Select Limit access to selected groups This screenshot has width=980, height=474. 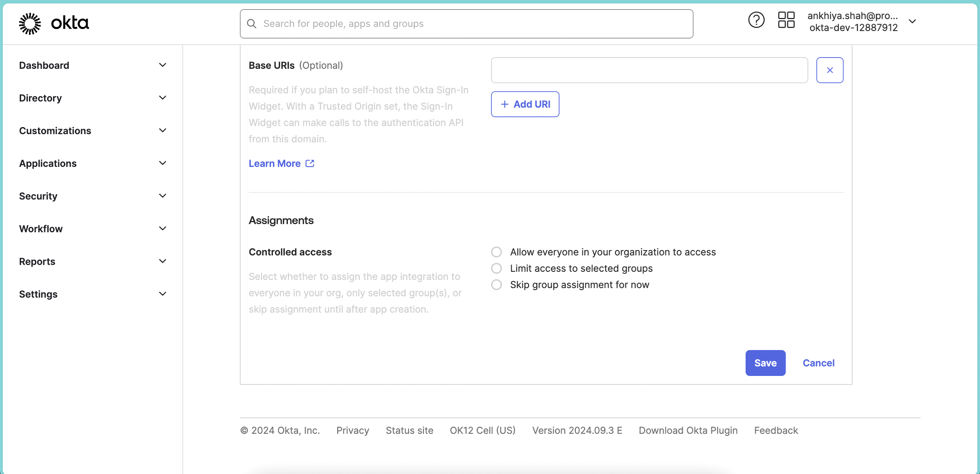point(496,268)
